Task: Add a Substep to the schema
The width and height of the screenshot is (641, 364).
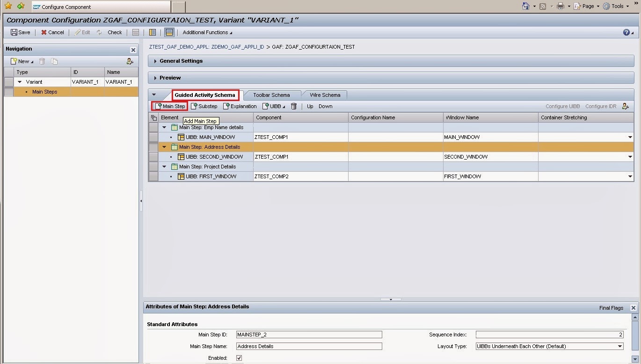Action: (x=204, y=106)
